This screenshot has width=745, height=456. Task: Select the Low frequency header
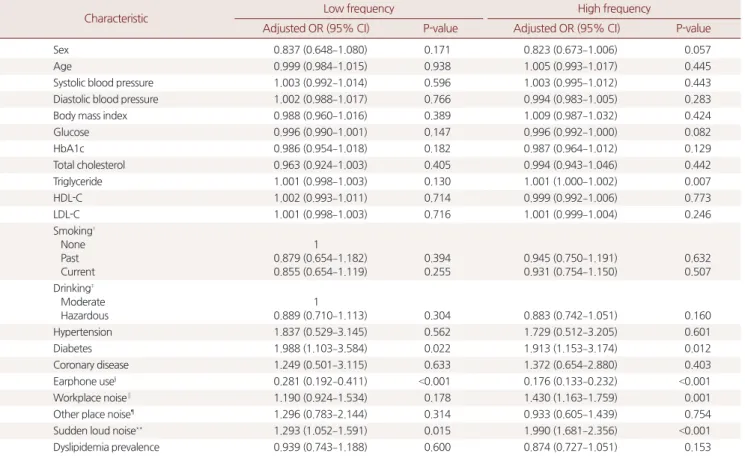coord(359,9)
